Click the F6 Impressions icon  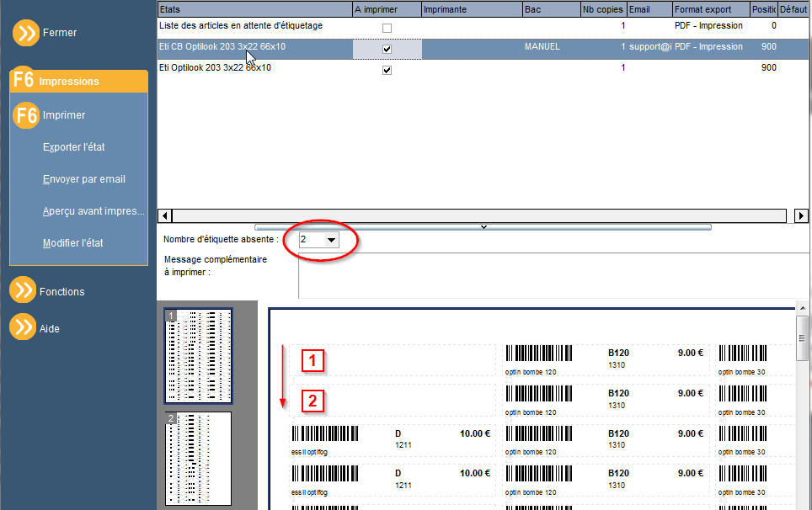click(24, 80)
